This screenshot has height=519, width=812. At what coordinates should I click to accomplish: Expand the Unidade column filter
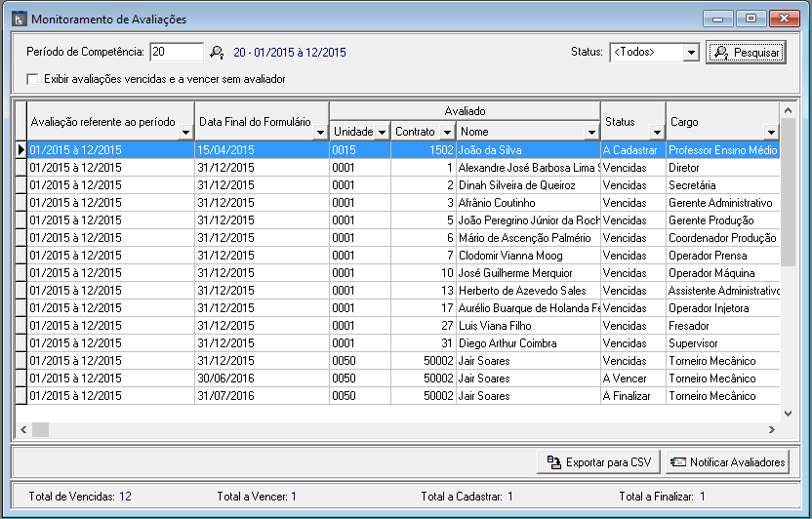point(382,132)
